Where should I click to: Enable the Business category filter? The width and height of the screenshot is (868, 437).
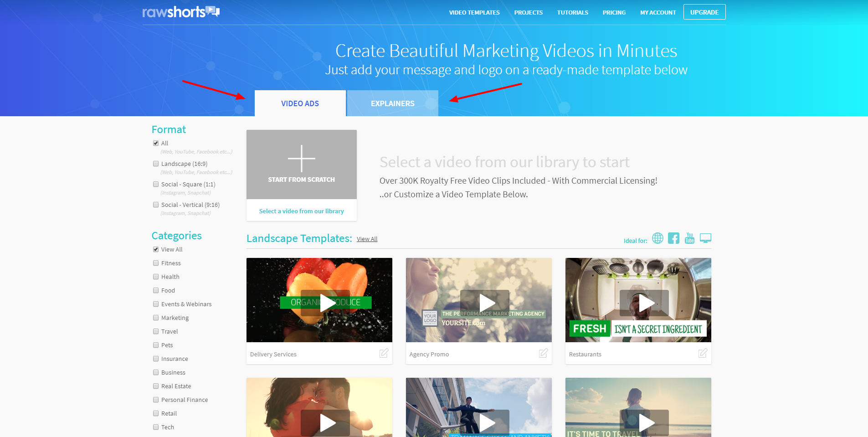(156, 372)
